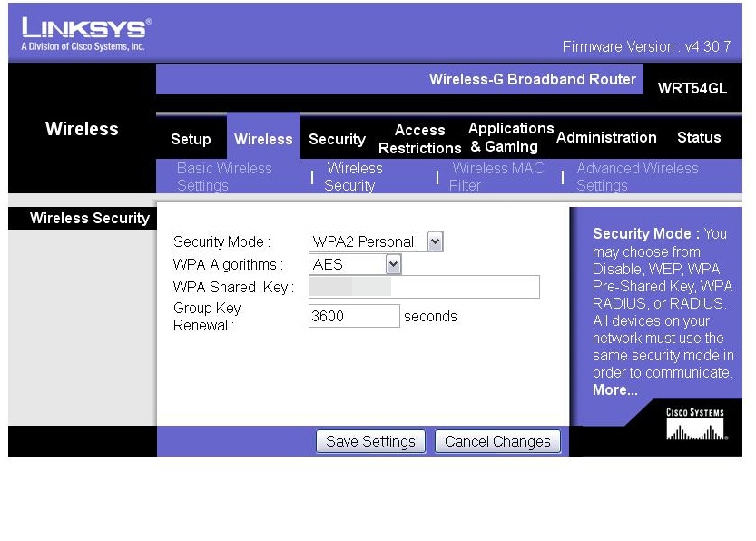Open the Setup tab
The height and width of the screenshot is (541, 756).
(x=191, y=139)
